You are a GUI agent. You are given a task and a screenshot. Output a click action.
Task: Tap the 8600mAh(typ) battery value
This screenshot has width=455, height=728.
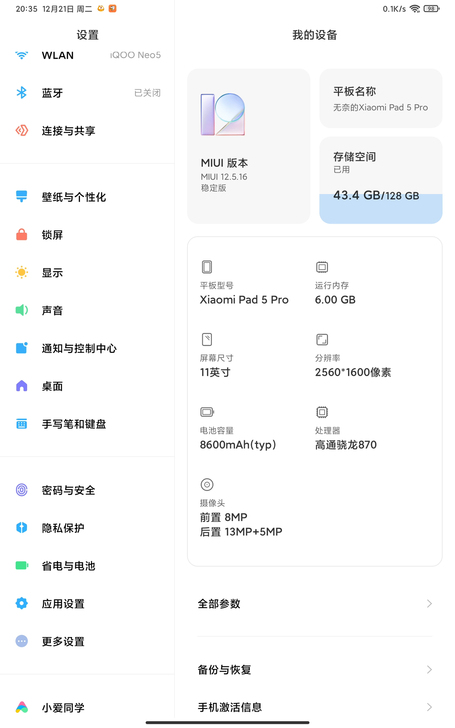pos(238,445)
